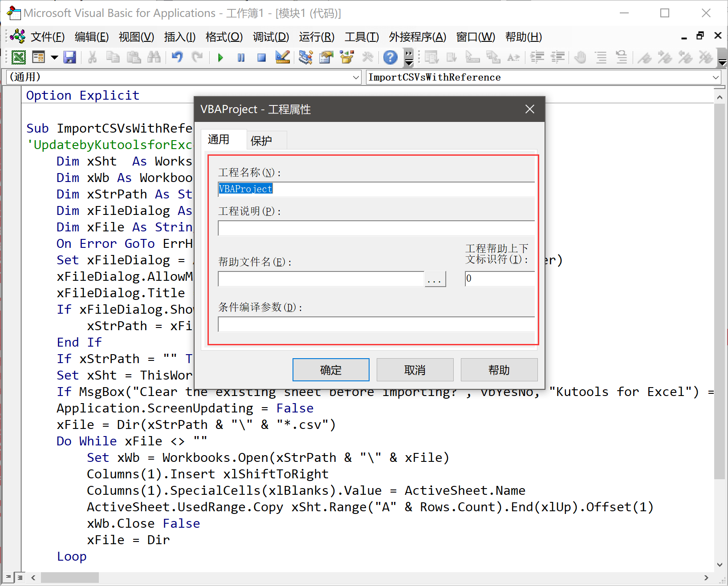
Task: Show the Properties Window icon
Action: point(326,57)
